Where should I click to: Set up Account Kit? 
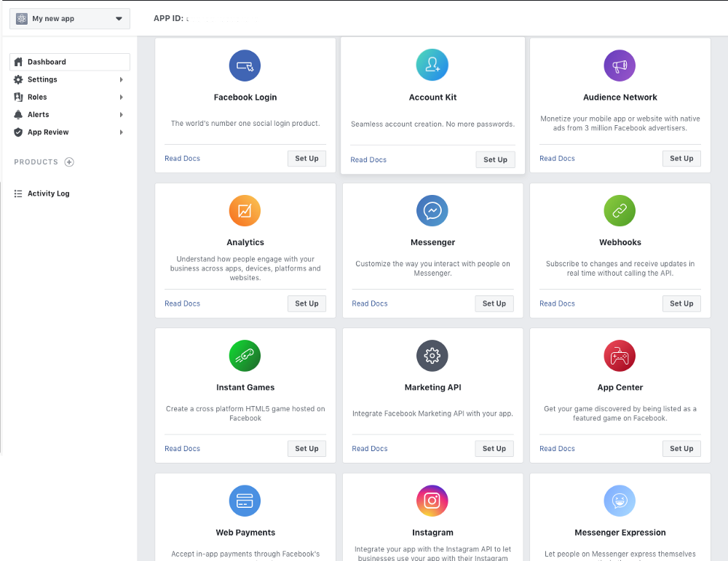click(x=495, y=159)
